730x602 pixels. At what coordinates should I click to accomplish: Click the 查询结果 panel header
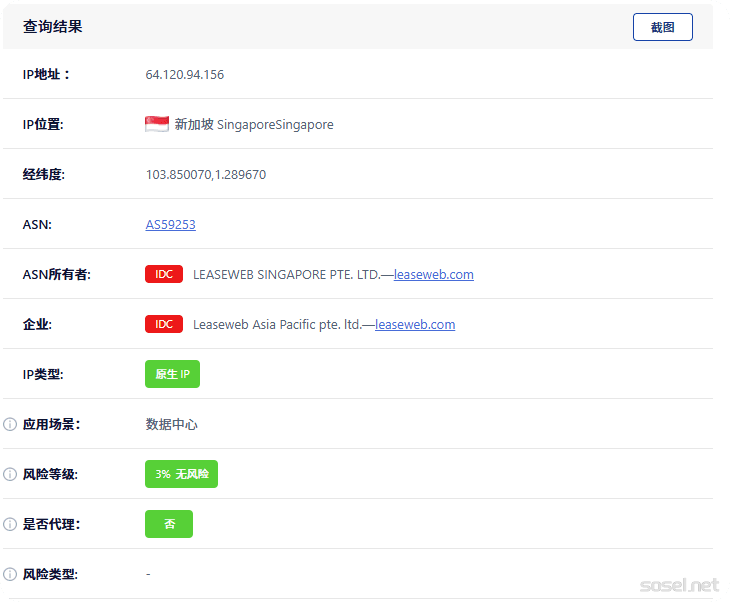click(53, 27)
